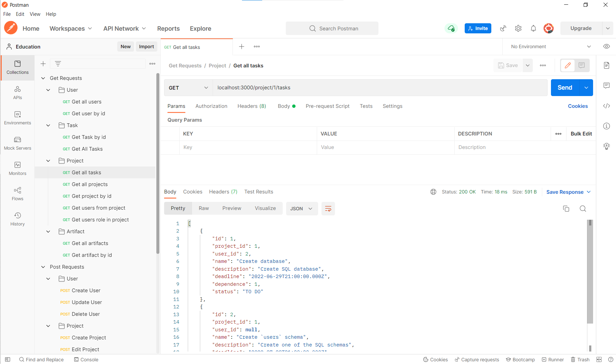Image resolution: width=616 pixels, height=364 pixels.
Task: Open the No Environment selector
Action: coord(549,46)
